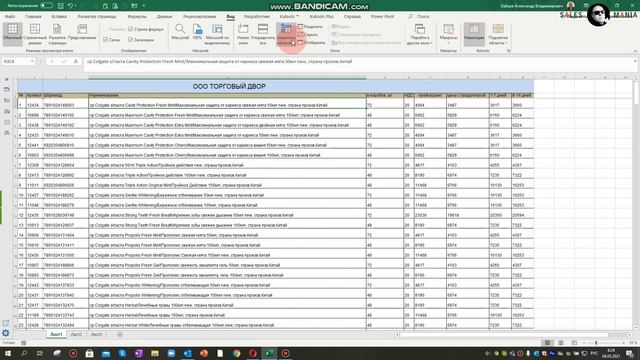The width and height of the screenshot is (640, 360).
Task: Add a new sheet with plus button
Action: click(x=120, y=334)
